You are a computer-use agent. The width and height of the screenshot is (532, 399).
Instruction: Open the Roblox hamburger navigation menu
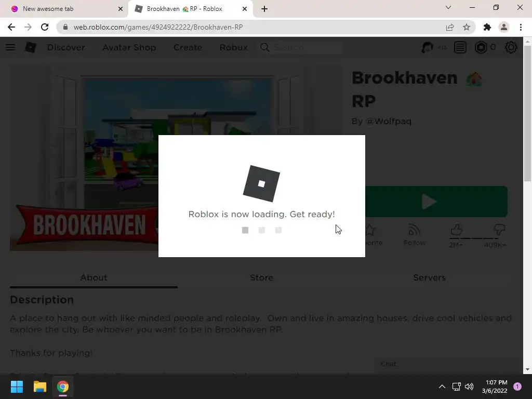(10, 47)
